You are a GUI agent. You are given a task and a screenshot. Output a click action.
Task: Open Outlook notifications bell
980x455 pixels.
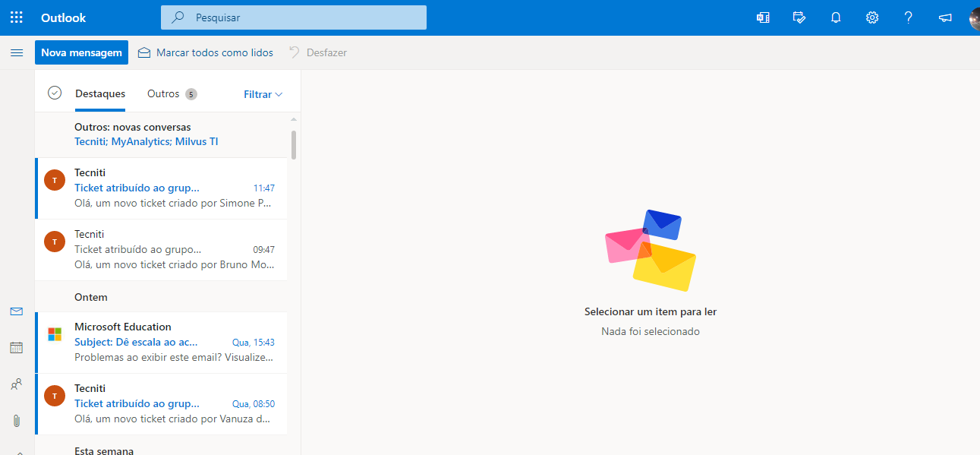835,17
